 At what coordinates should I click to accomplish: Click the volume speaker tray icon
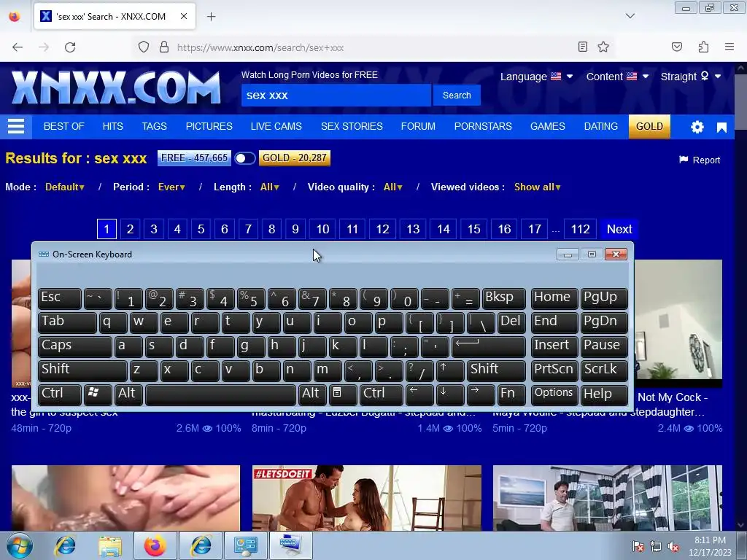[x=673, y=547]
